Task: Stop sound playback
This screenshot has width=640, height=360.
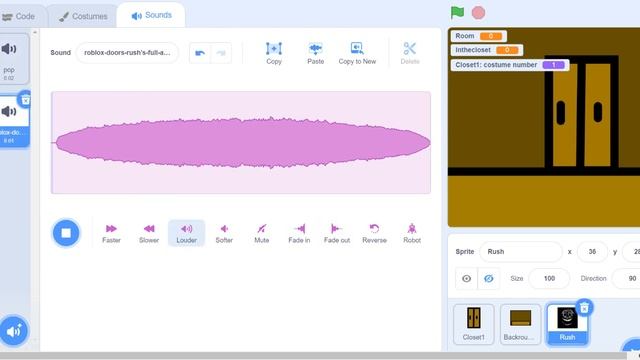Action: 66,233
